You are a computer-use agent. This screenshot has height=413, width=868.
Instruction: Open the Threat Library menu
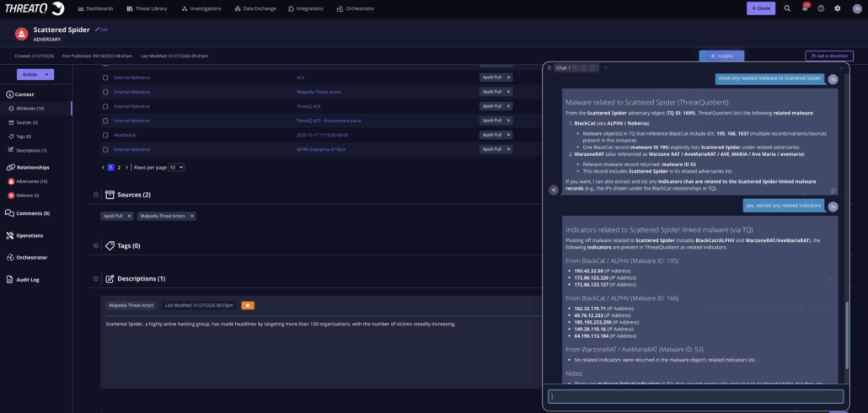[x=147, y=8]
